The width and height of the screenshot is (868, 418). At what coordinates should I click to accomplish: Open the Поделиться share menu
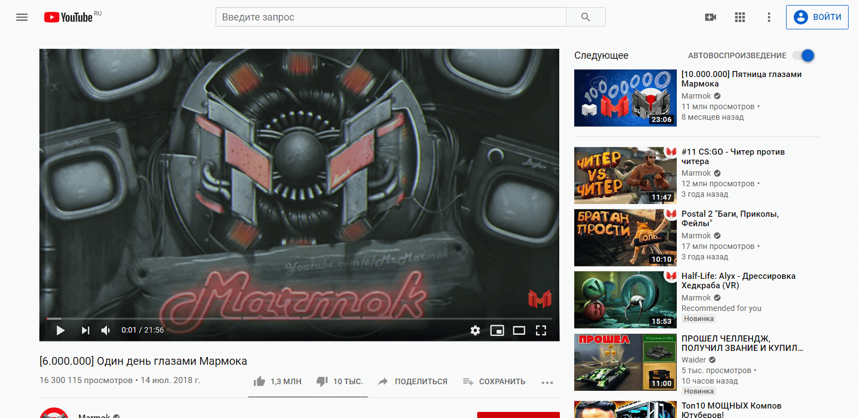[413, 381]
